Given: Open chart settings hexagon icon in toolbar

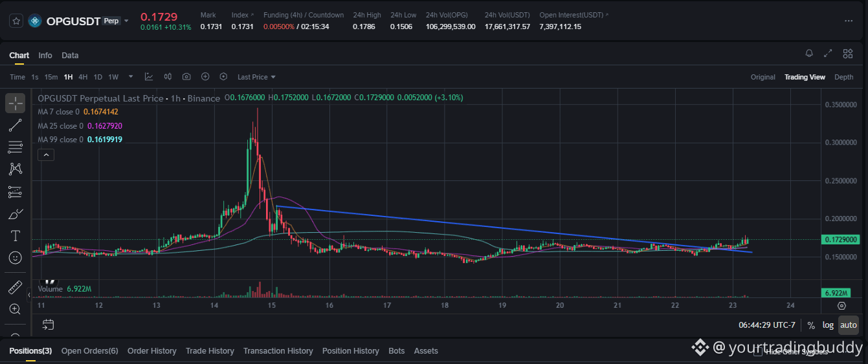Looking at the screenshot, I should click(224, 76).
